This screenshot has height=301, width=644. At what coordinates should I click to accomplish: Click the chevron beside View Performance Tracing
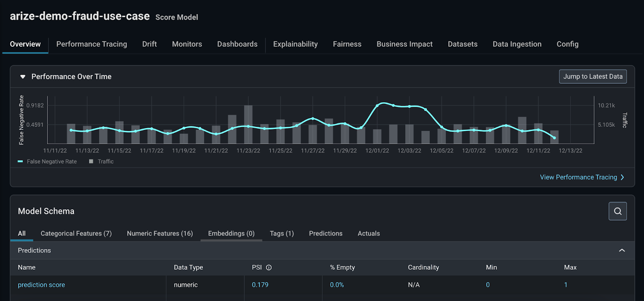click(622, 177)
